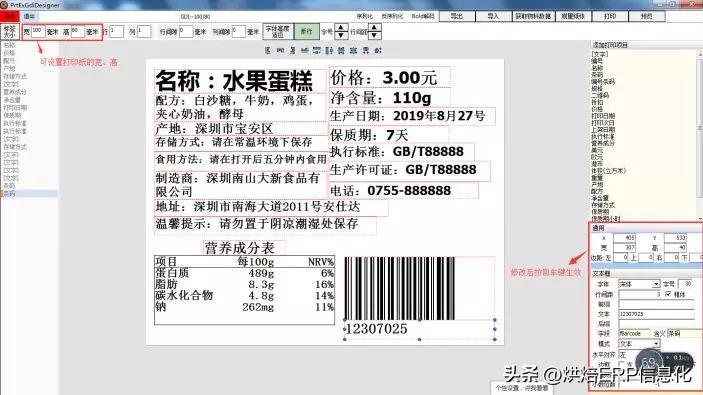Click the 打印 print button
The width and height of the screenshot is (703, 395).
[610, 16]
